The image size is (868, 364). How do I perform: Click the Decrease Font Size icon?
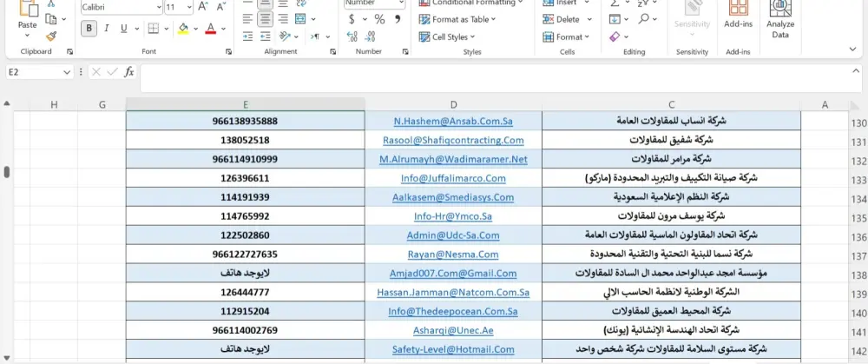(220, 7)
